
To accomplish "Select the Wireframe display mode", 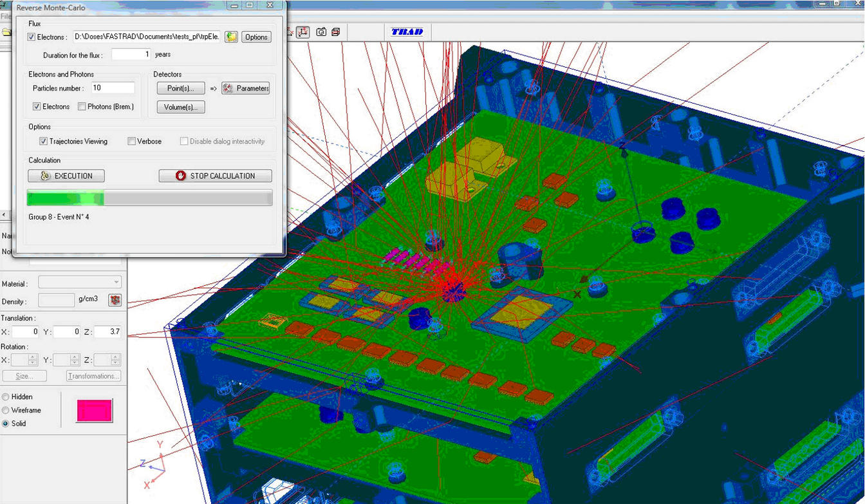I will [6, 410].
